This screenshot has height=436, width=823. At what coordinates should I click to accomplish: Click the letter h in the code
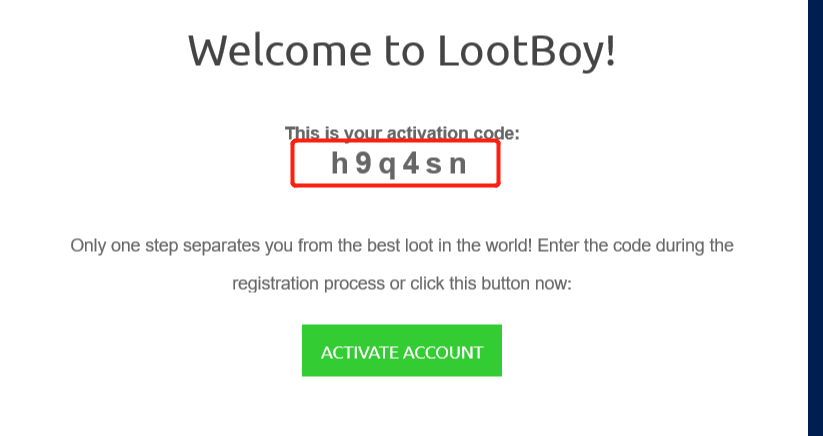(x=340, y=163)
